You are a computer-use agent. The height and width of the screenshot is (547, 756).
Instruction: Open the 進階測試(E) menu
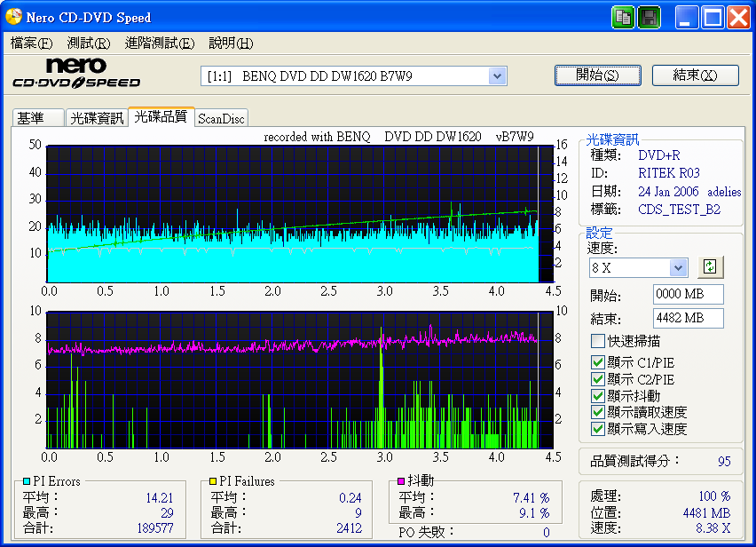(160, 44)
